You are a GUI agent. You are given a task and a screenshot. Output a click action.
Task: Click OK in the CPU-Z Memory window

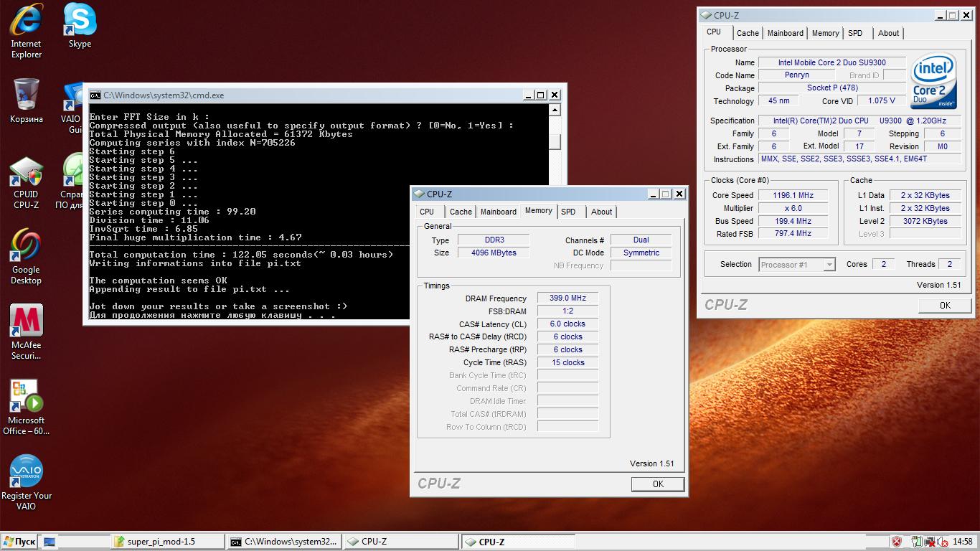click(658, 484)
